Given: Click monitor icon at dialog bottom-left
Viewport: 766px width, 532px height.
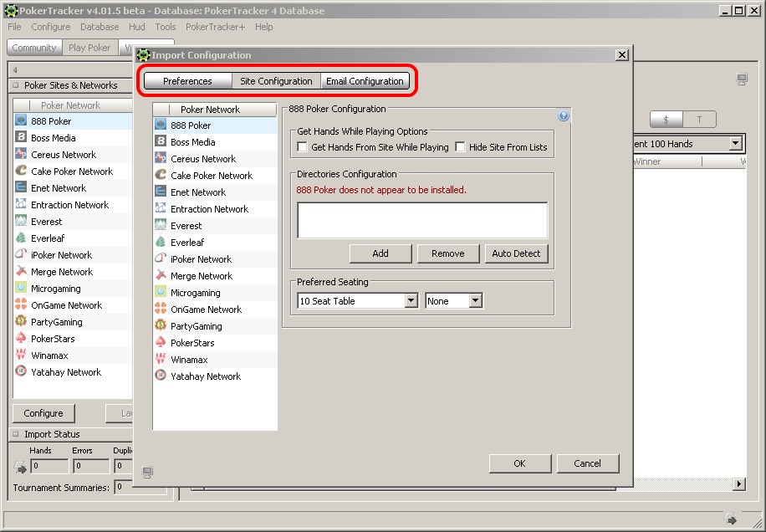Looking at the screenshot, I should point(147,472).
